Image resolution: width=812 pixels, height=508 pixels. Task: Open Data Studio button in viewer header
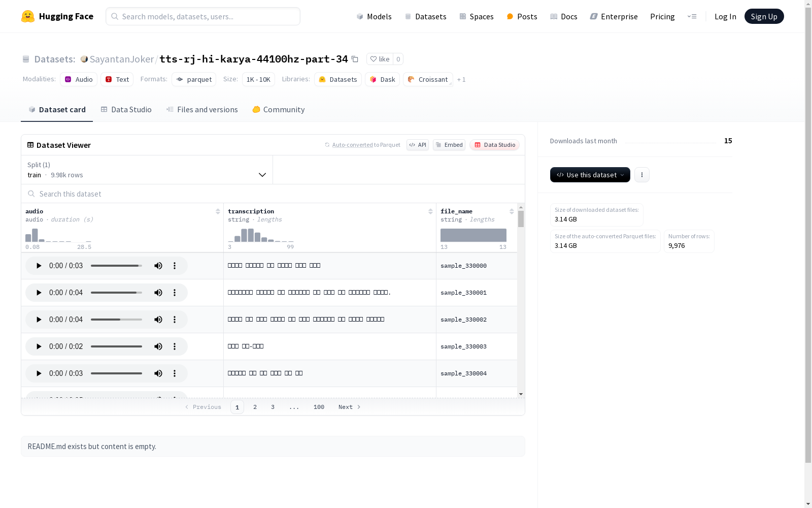pyautogui.click(x=494, y=145)
